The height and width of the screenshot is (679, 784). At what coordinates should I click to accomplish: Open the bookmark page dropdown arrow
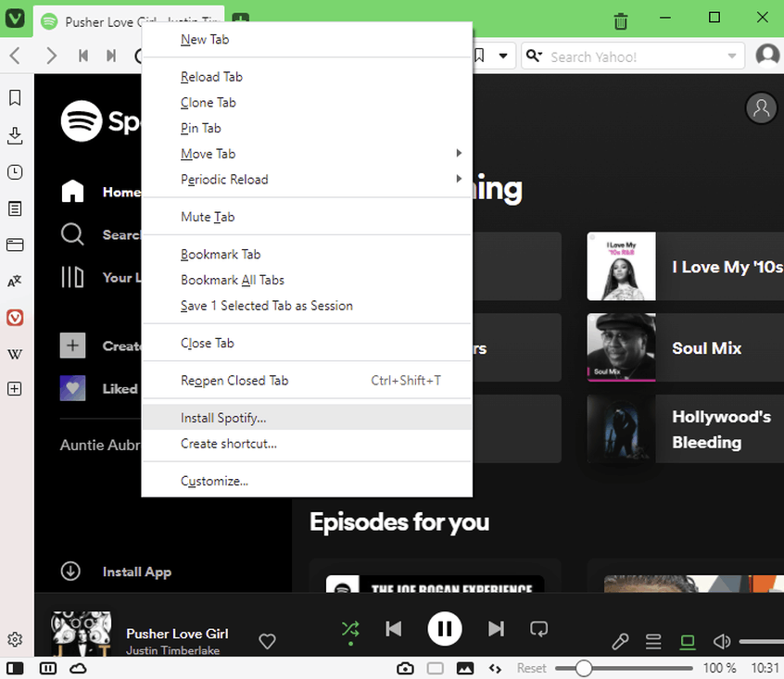point(503,56)
